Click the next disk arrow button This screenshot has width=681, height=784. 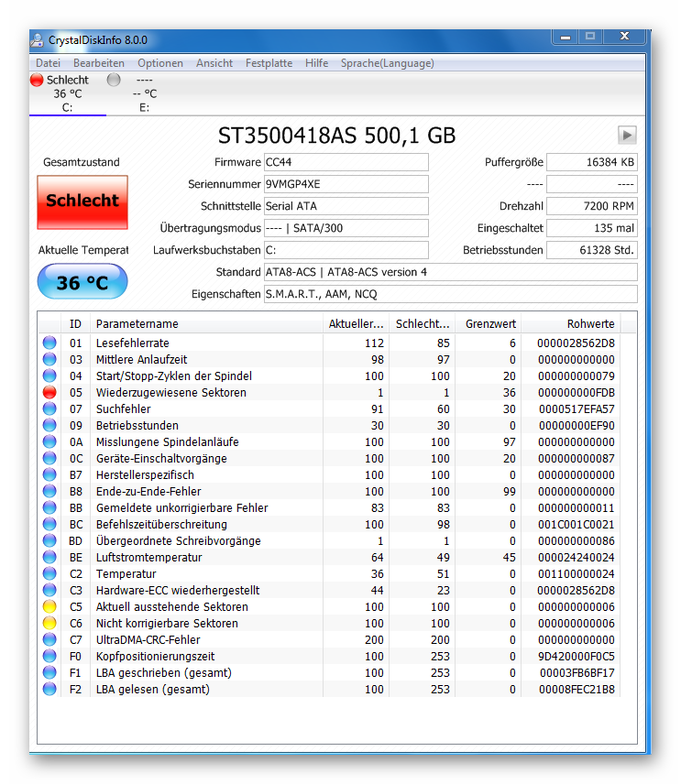[x=627, y=135]
